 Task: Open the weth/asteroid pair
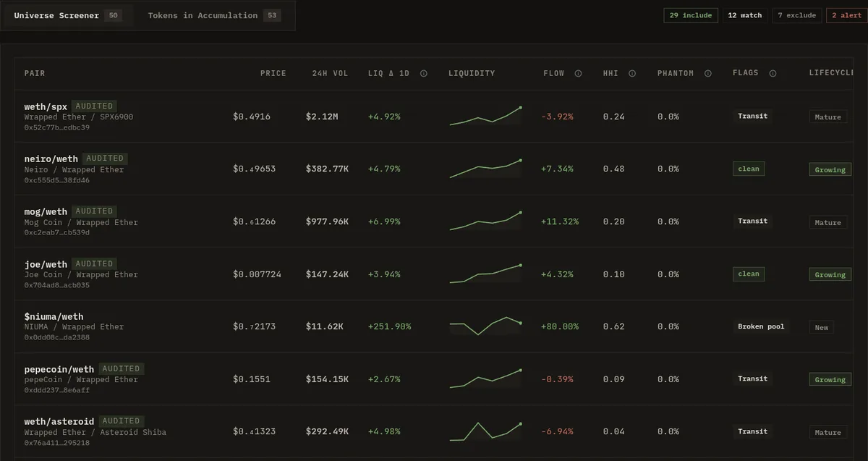tap(59, 421)
